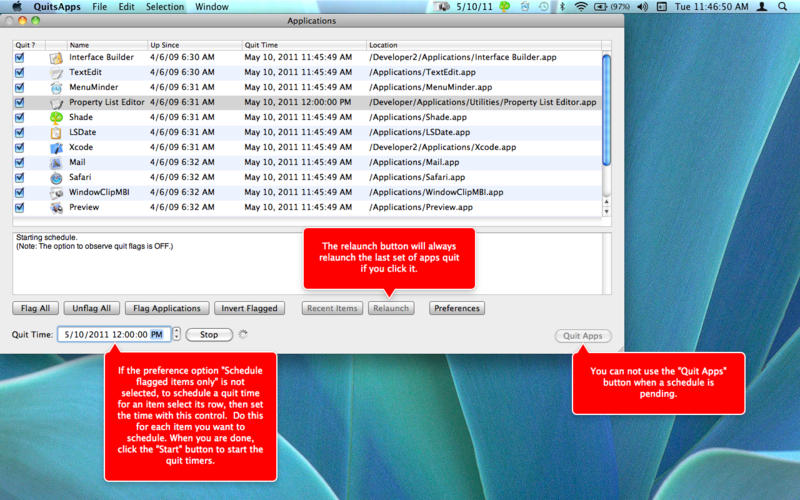
Task: Click the list scroll down arrow
Action: pos(607,211)
